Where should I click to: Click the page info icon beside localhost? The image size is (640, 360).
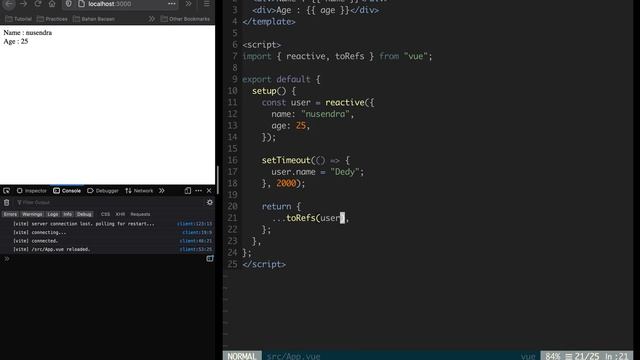81,4
